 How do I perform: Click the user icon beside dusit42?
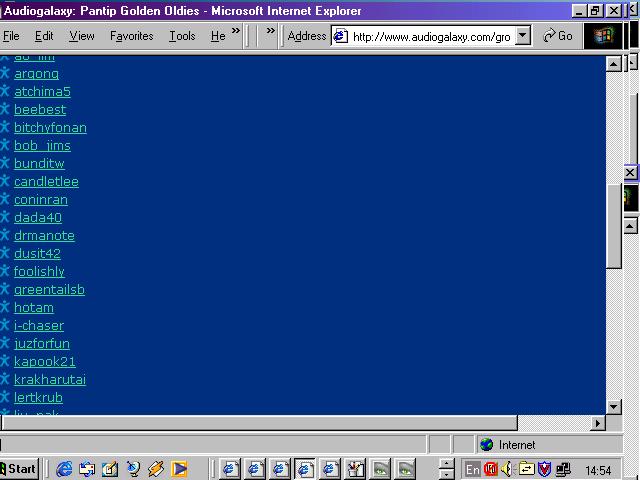click(4, 252)
